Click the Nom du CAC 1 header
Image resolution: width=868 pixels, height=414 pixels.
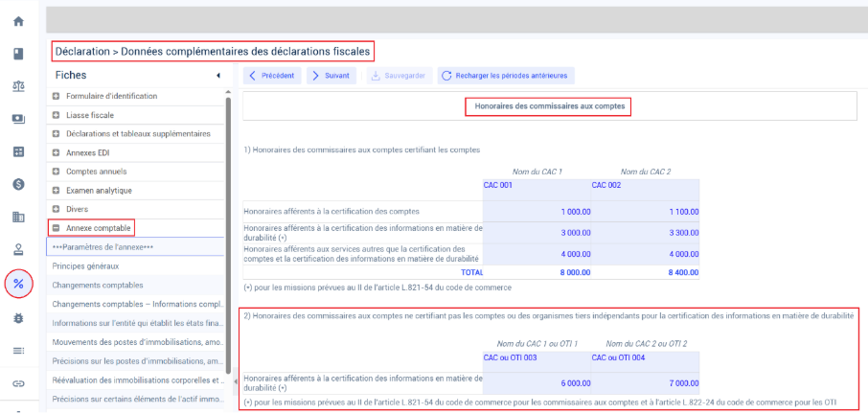(537, 172)
